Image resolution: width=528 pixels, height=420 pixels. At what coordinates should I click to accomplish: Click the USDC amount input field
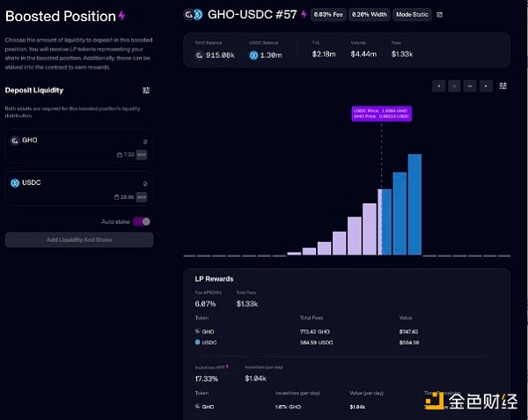pos(79,188)
